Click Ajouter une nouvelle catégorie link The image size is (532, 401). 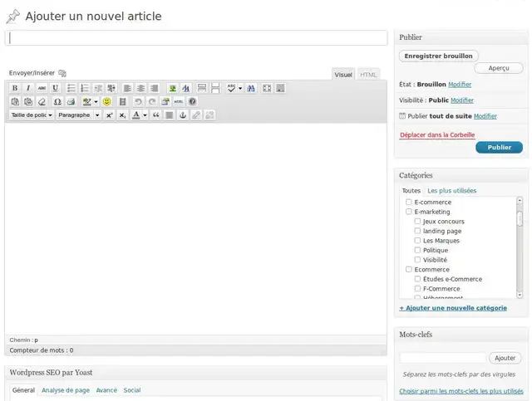(x=453, y=308)
